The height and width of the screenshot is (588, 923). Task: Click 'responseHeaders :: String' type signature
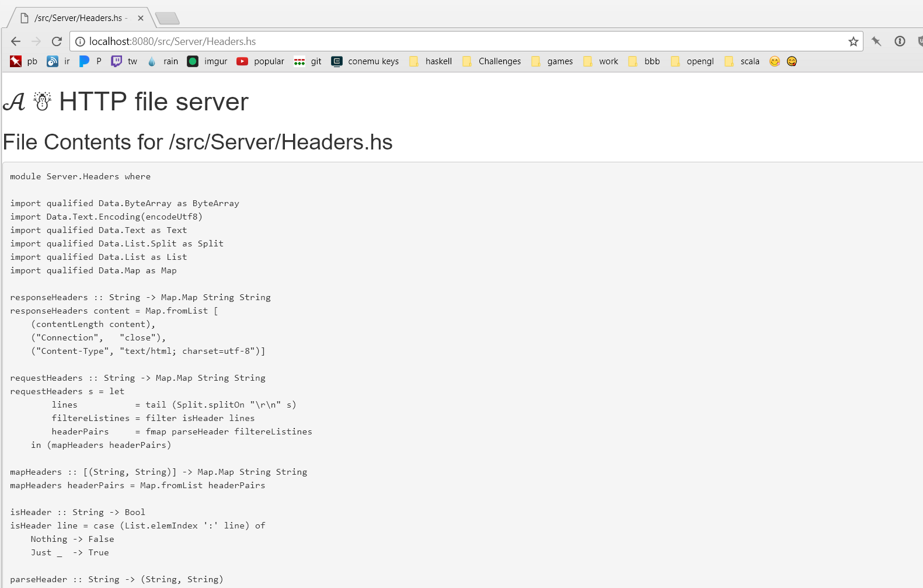[141, 297]
